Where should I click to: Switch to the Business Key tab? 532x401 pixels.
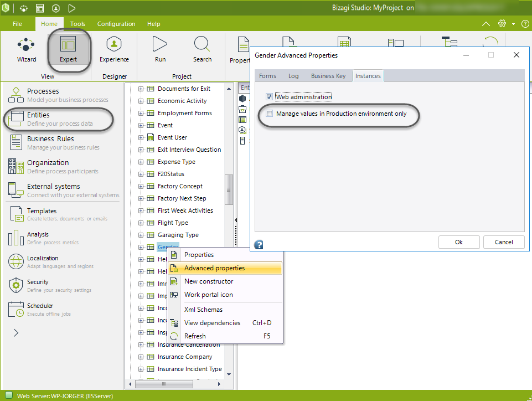328,76
